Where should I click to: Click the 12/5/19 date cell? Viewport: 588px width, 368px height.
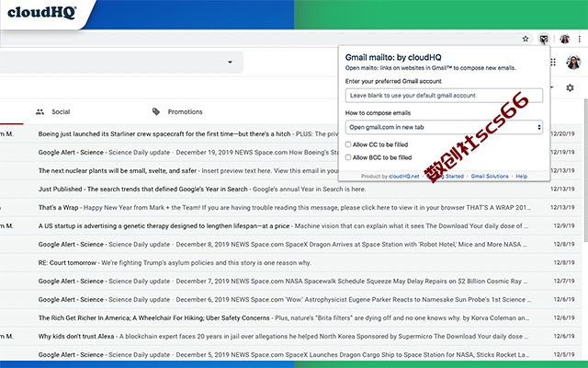564,355
